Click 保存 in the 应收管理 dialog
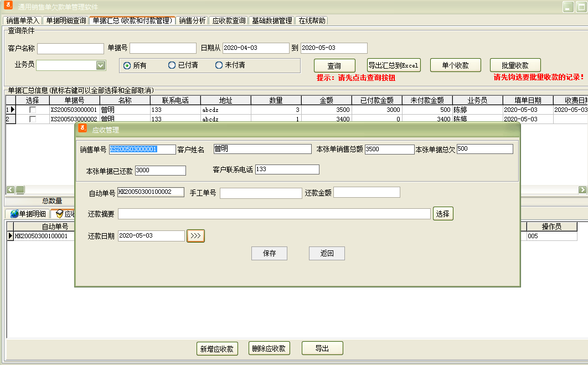588x365 pixels. (269, 253)
